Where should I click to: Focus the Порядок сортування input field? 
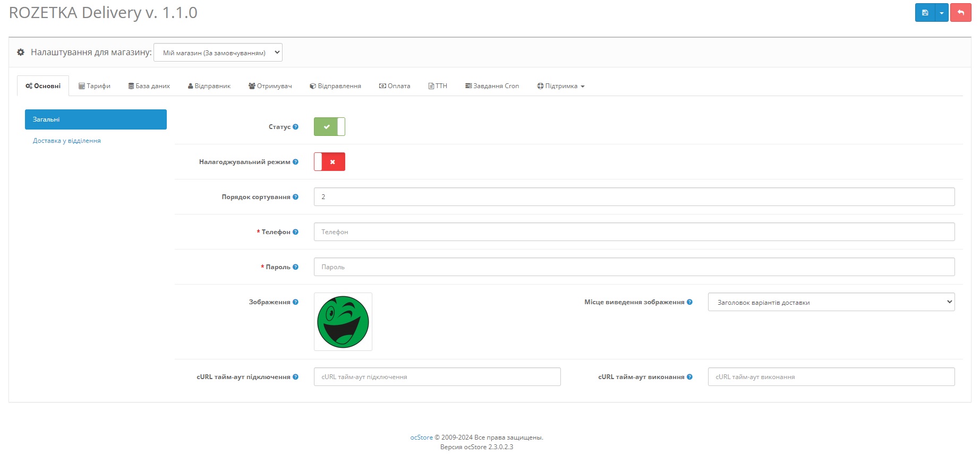pyautogui.click(x=634, y=197)
